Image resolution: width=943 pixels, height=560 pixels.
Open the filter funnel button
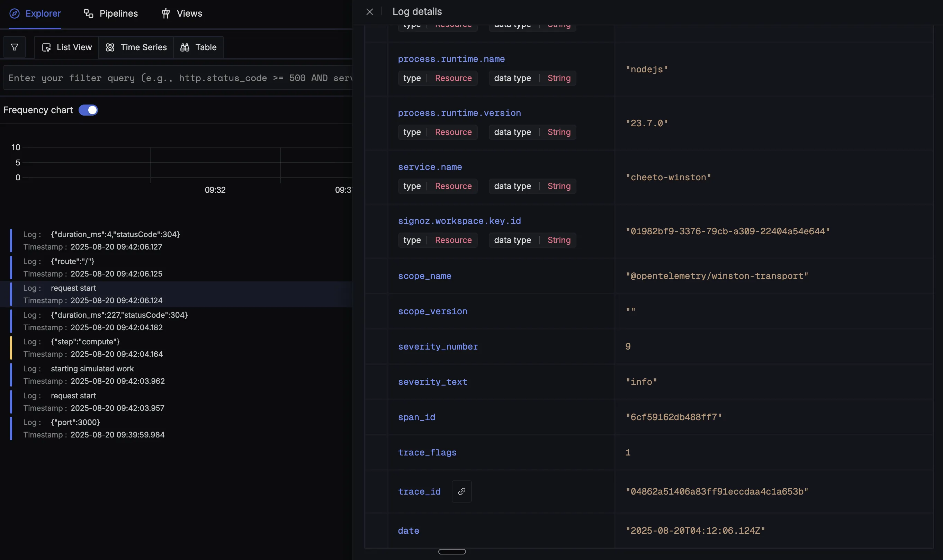pyautogui.click(x=14, y=47)
